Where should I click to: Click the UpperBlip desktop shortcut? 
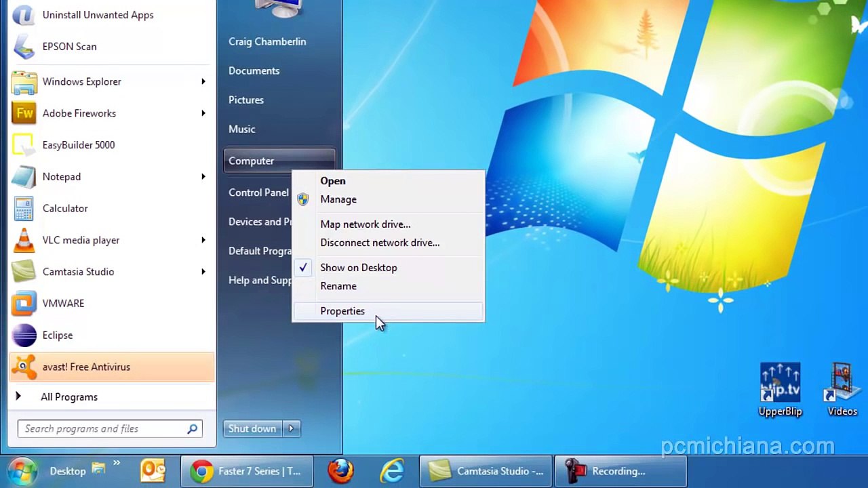780,390
